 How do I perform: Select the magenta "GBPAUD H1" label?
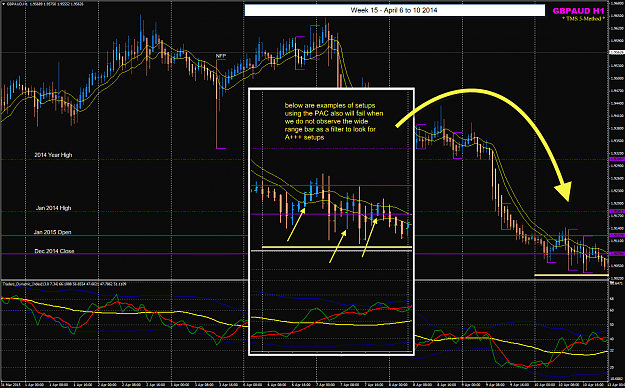[x=578, y=11]
